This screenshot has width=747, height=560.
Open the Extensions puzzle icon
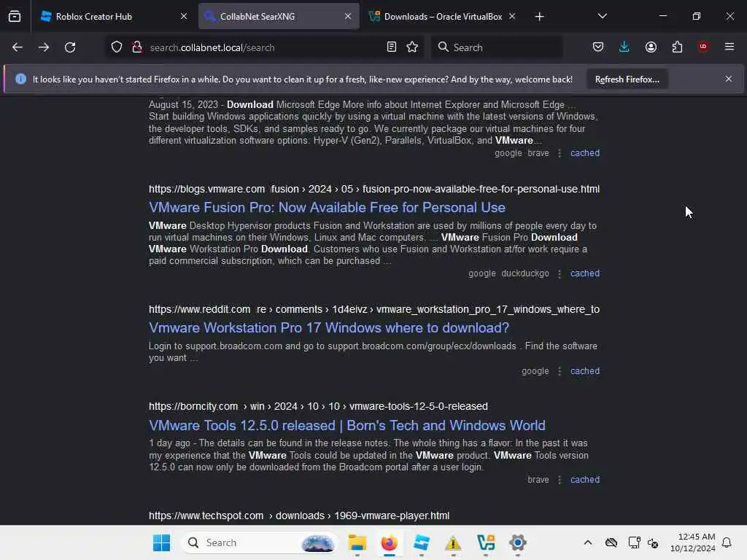coord(677,47)
